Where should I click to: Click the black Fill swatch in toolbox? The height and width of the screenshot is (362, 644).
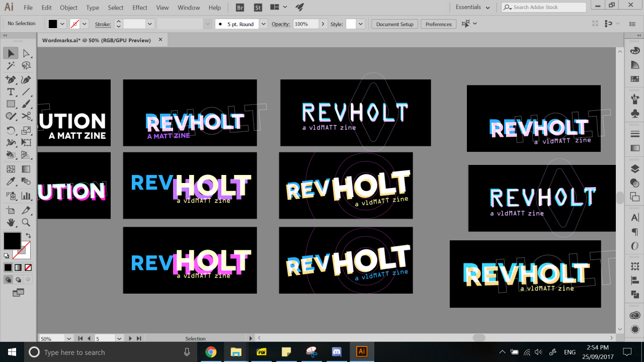[x=12, y=241]
